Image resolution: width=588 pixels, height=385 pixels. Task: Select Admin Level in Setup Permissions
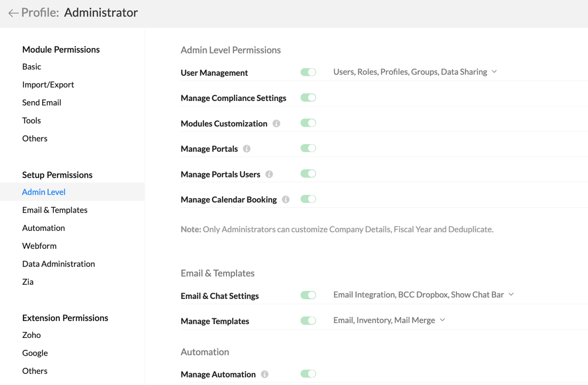coord(44,192)
